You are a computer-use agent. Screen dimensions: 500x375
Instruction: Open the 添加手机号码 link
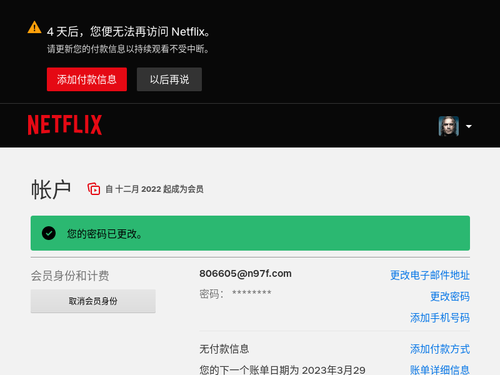[440, 318]
